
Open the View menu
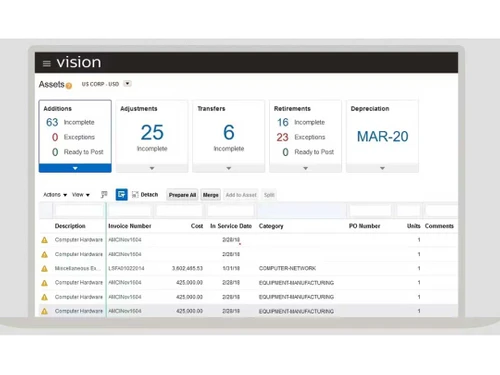pos(81,195)
